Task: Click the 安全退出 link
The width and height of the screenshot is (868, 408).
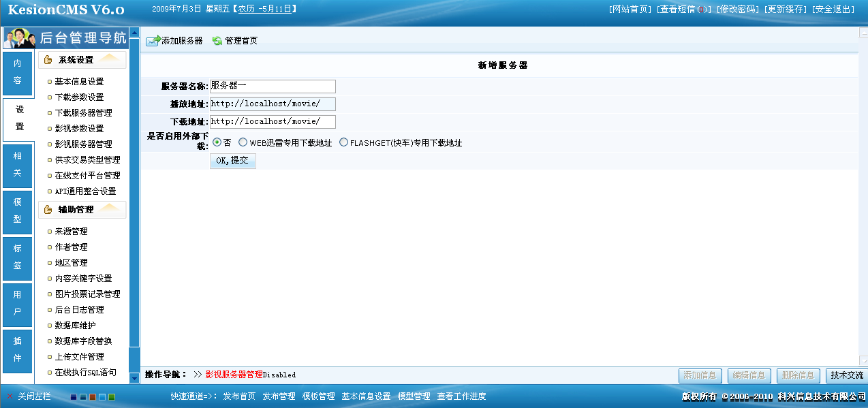Action: pyautogui.click(x=834, y=9)
